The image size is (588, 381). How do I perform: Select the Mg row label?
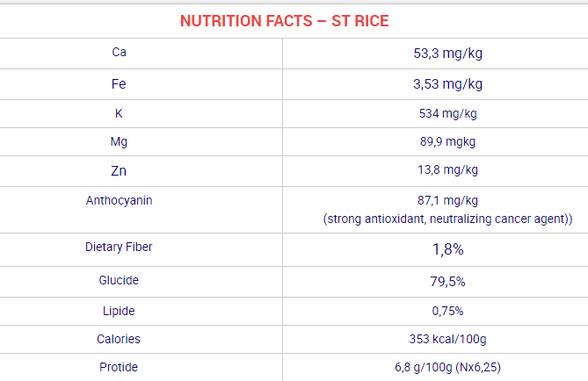coord(119,141)
